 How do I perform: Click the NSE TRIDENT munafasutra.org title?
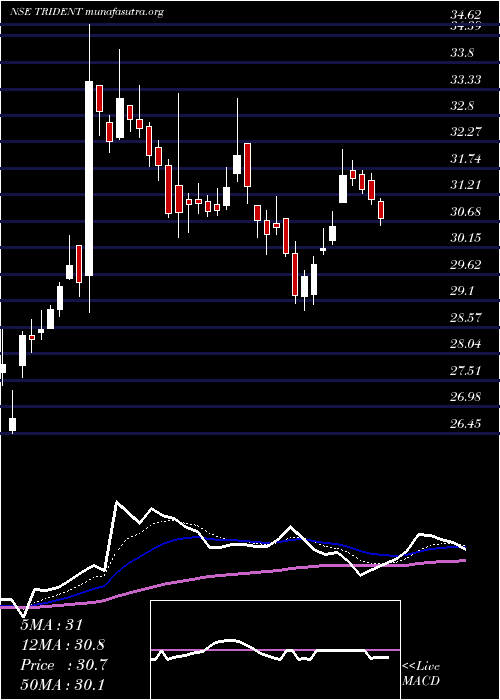coord(86,12)
